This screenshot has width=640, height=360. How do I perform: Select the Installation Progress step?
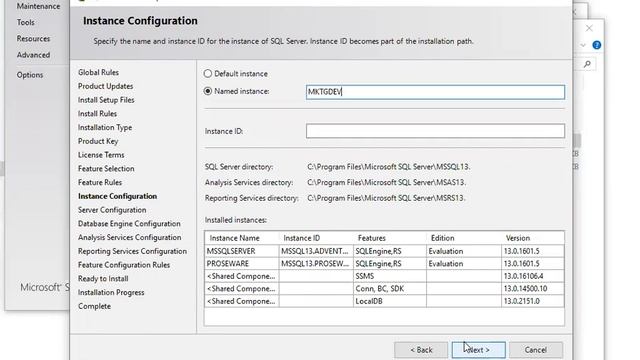111,293
